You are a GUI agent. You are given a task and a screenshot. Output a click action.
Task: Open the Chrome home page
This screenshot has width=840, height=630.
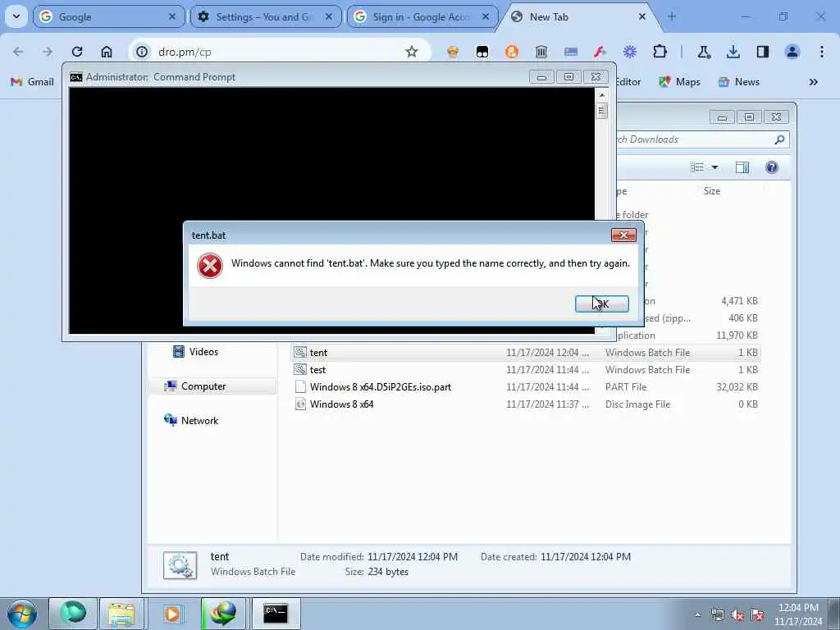point(107,52)
